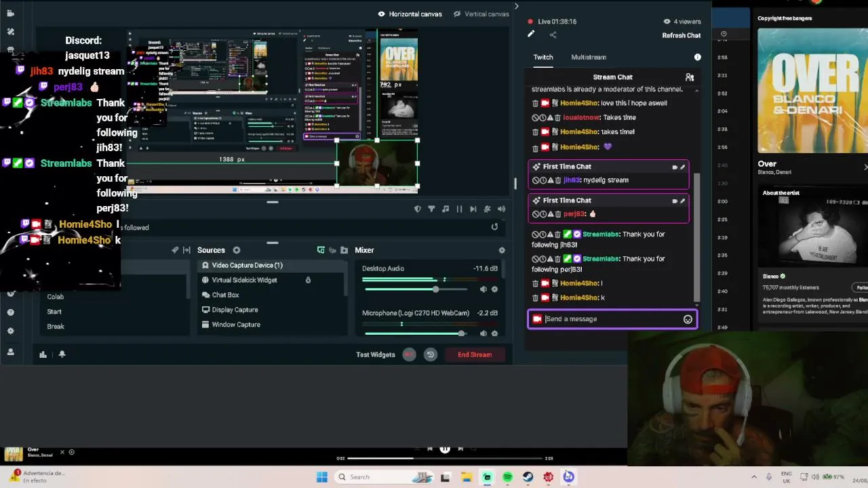868x488 pixels.
Task: Adjust the Desktop Audio volume slider
Action: click(416, 289)
